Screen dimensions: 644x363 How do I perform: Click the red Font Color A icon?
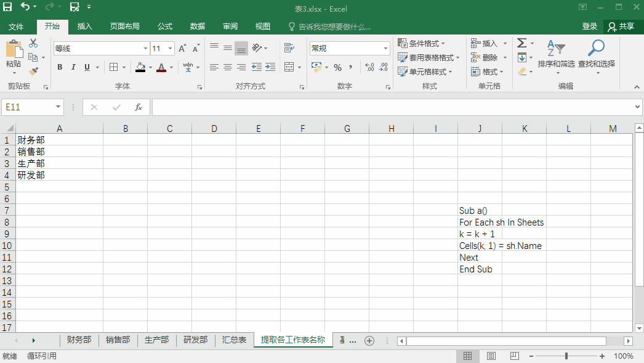(161, 67)
